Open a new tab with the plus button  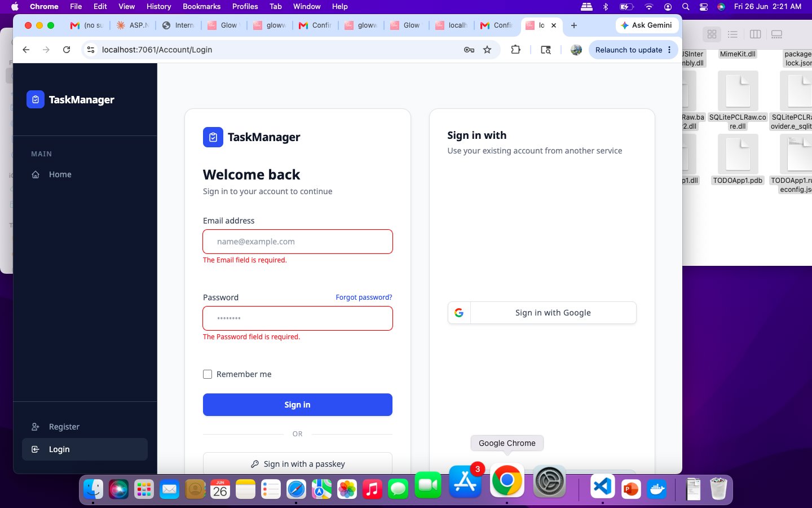click(x=574, y=25)
